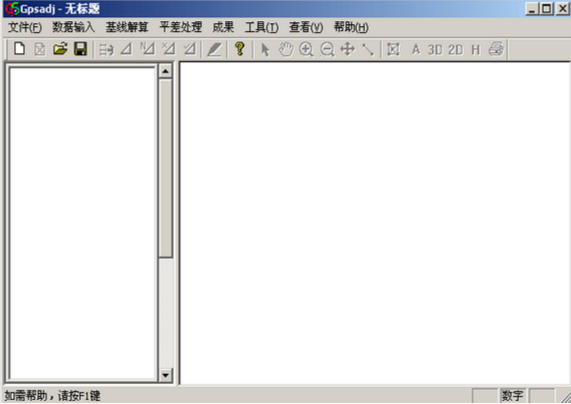
Task: Click the zoom in magnifier icon
Action: click(x=306, y=49)
